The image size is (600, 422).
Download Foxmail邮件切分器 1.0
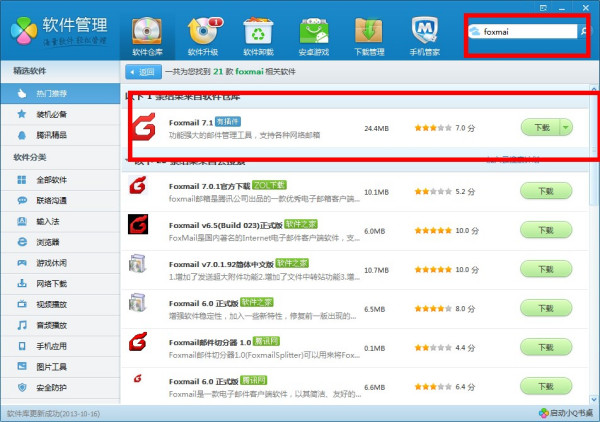(546, 347)
